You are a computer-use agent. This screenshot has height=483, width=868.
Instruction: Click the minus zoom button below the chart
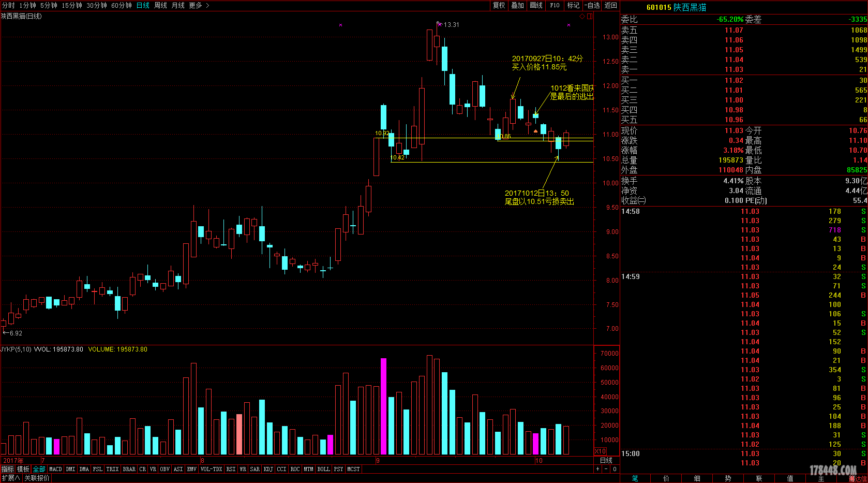[x=606, y=469]
